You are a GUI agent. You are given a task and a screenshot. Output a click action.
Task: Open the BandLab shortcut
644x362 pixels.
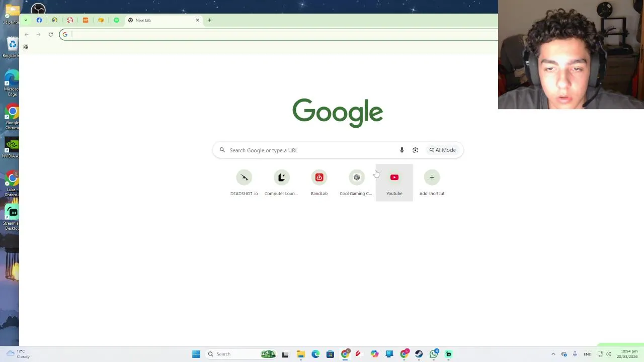coord(319,183)
